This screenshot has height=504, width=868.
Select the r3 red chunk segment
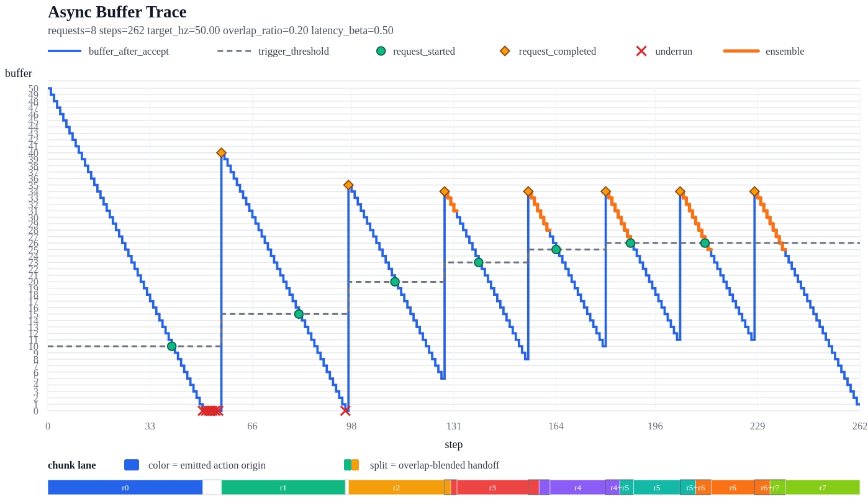pos(492,487)
